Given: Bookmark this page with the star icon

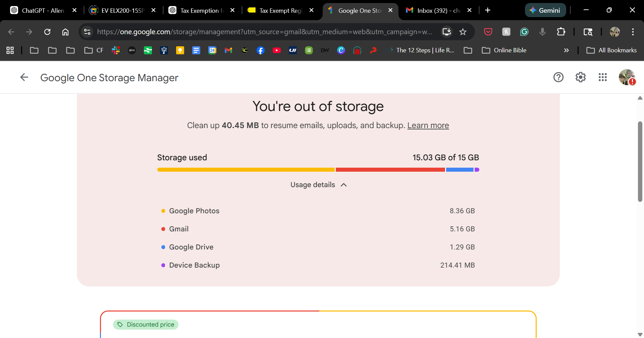Looking at the screenshot, I should pos(463,32).
